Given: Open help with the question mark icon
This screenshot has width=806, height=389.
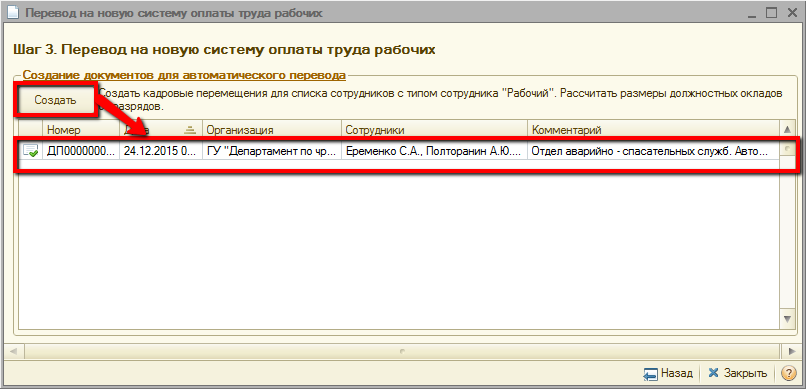Looking at the screenshot, I should point(788,374).
